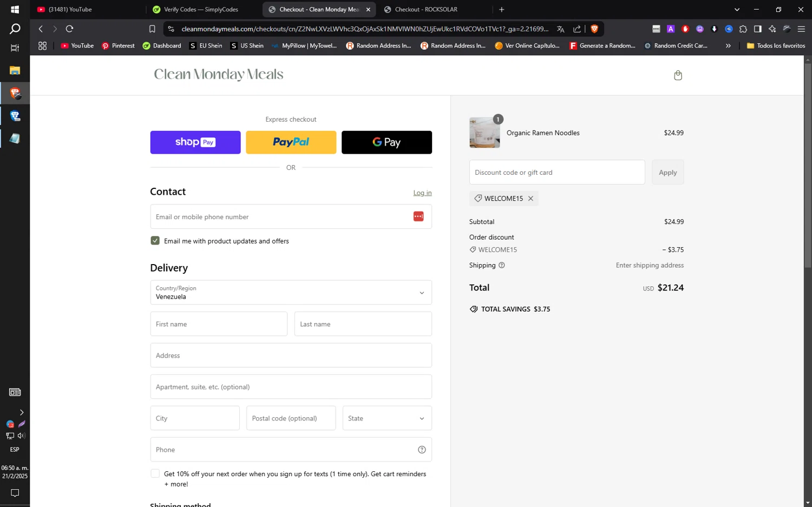Viewport: 812px width, 507px height.
Task: Click the Apply discount button
Action: tap(667, 172)
